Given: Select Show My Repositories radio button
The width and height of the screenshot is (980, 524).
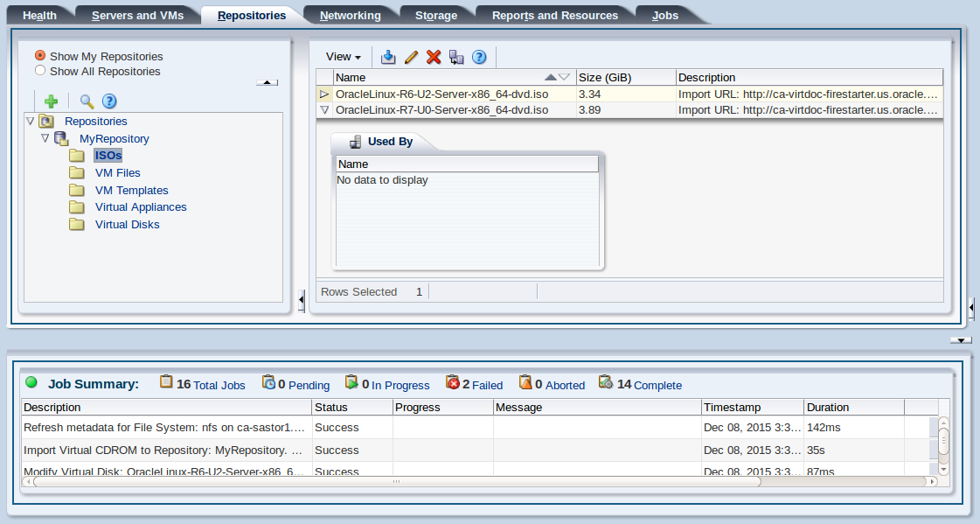Looking at the screenshot, I should click(40, 56).
